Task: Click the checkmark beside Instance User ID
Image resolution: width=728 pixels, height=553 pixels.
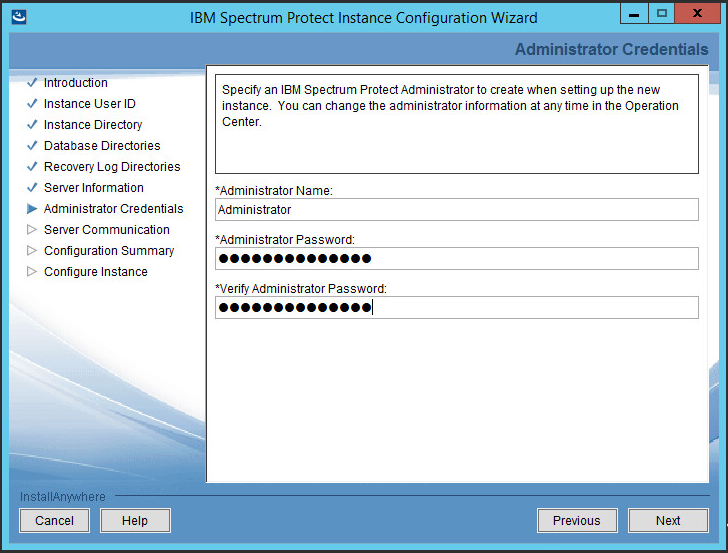Action: point(32,104)
